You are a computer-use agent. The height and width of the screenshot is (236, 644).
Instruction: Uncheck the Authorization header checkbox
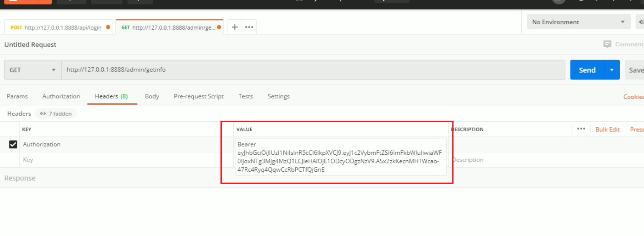click(x=13, y=145)
